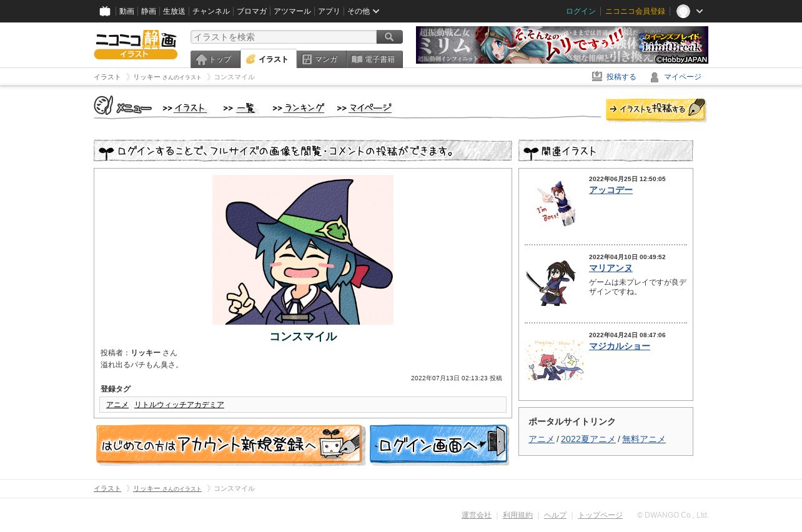Viewport: 802px width, 532px height.
Task: Open チャンネル in top bar
Action: 211,11
